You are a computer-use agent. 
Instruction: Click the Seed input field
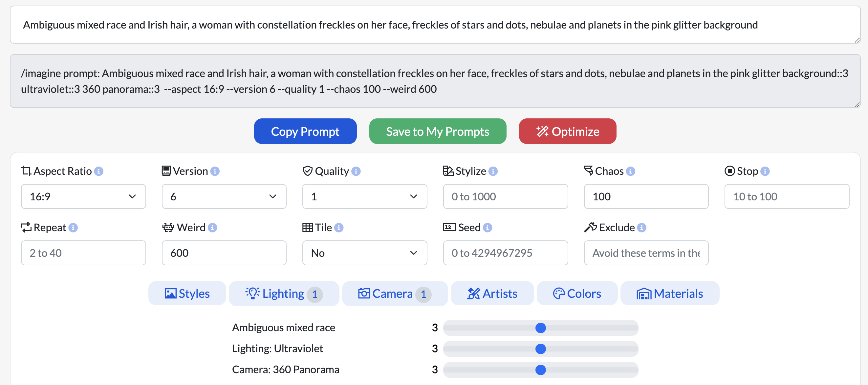(506, 253)
